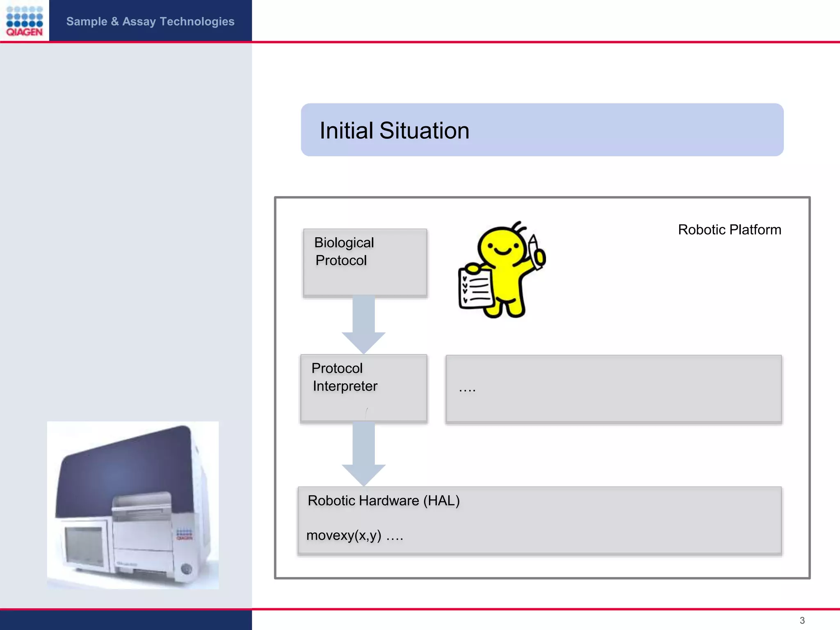
Task: Click the movexy(x,y) text
Action: 344,535
